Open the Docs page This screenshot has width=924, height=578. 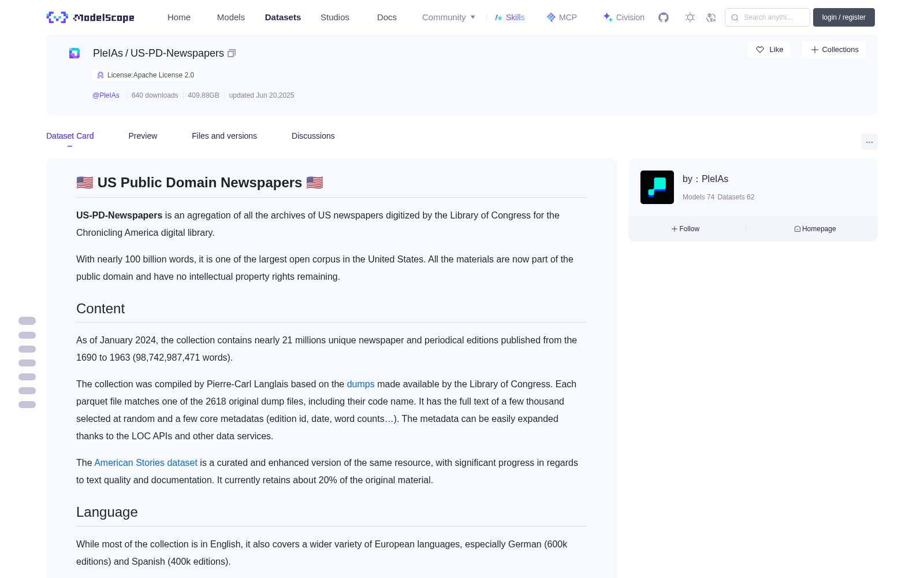387,17
